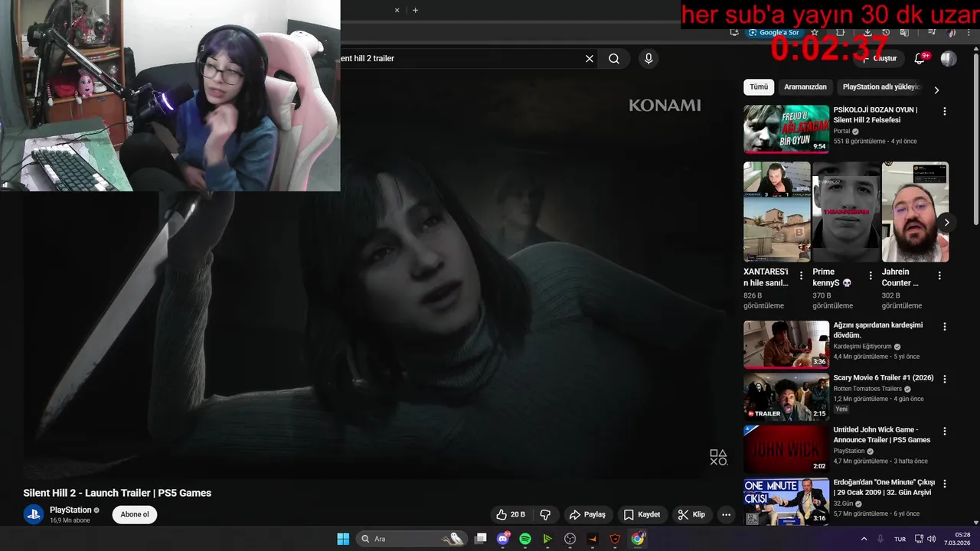Clear the YouTube search box text
Viewport: 980px width, 551px height.
(590, 58)
